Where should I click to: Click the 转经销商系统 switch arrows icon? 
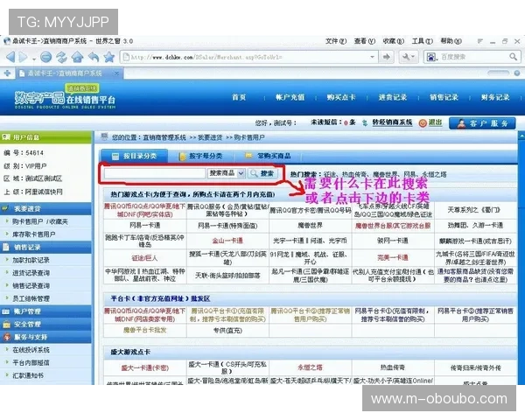pyautogui.click(x=365, y=122)
